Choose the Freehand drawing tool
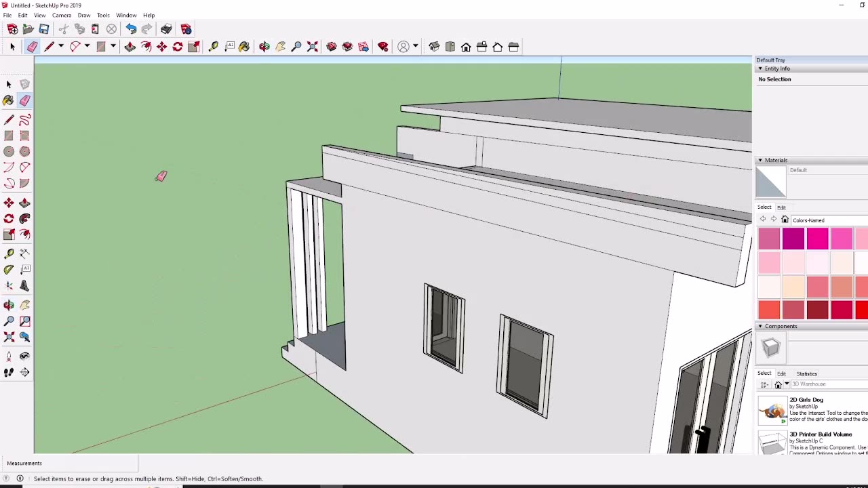Screen dimensions: 868x488 pos(24,120)
